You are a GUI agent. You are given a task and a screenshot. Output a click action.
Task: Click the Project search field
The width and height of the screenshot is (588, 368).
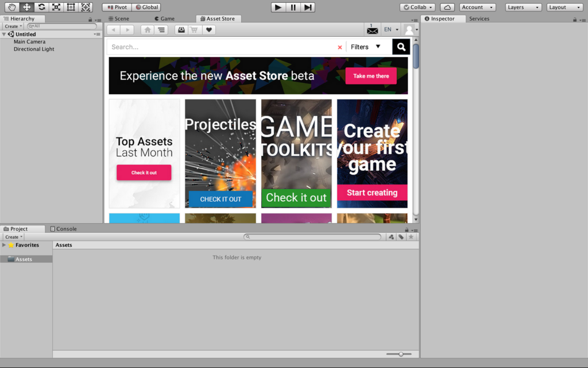point(312,236)
